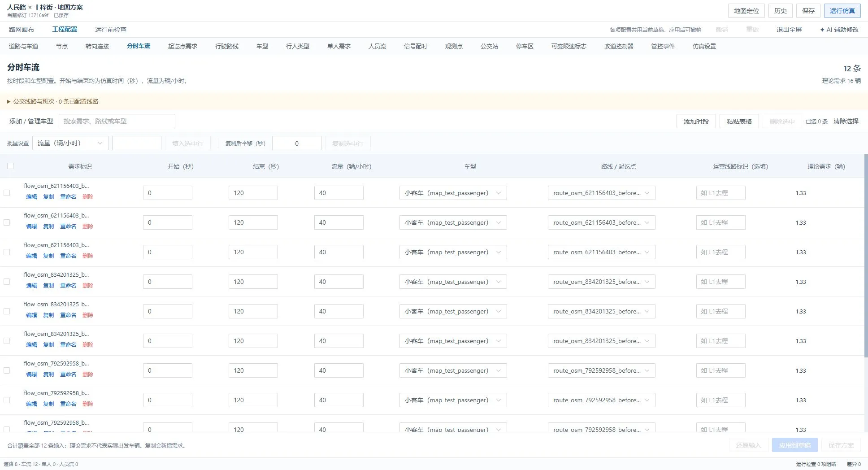Switch to the 路网画布 tab
868x470 pixels.
click(22, 30)
